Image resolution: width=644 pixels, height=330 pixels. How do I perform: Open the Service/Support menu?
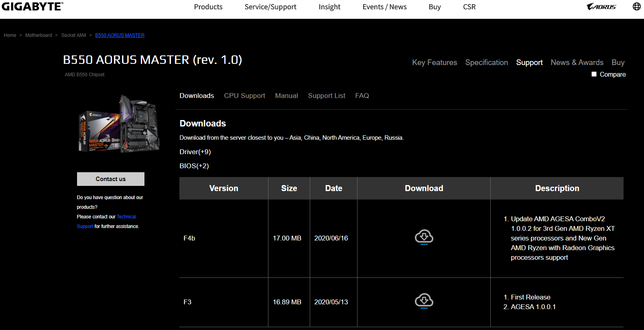[270, 7]
